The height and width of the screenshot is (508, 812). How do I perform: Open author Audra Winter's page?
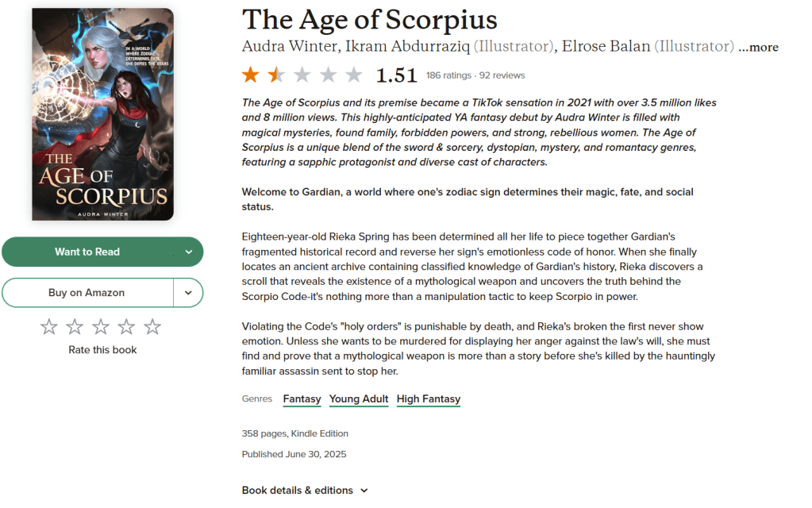(289, 46)
